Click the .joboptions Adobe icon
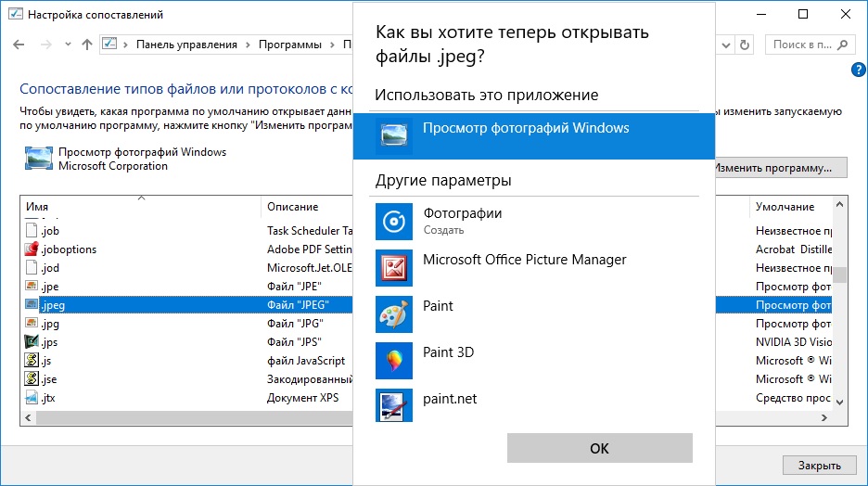The width and height of the screenshot is (868, 486). (x=32, y=249)
